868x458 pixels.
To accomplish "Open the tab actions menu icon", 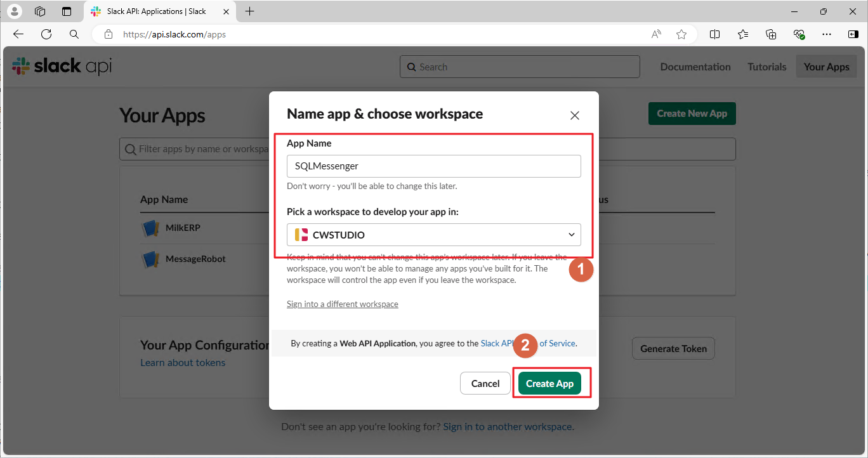I will click(67, 11).
